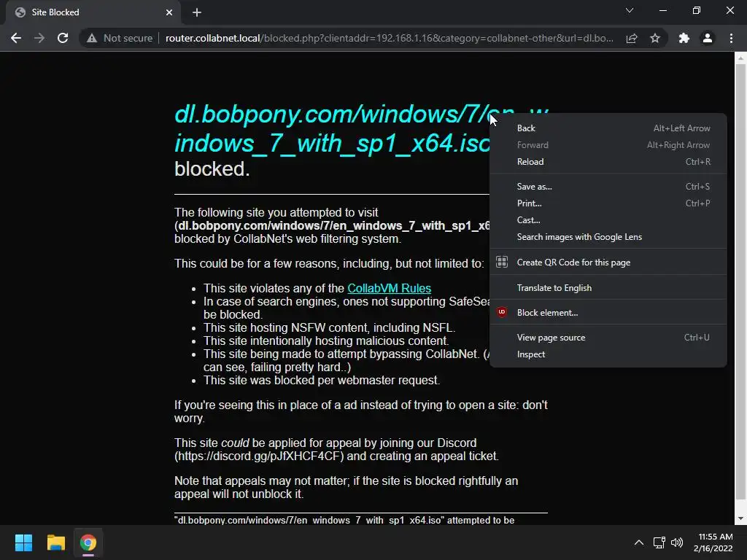Open the Windows Start menu

23,542
